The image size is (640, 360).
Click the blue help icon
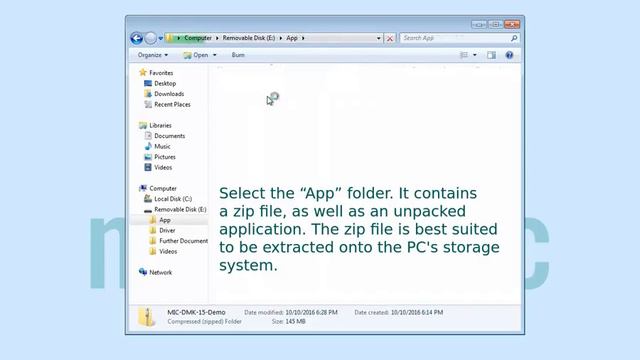coord(509,55)
